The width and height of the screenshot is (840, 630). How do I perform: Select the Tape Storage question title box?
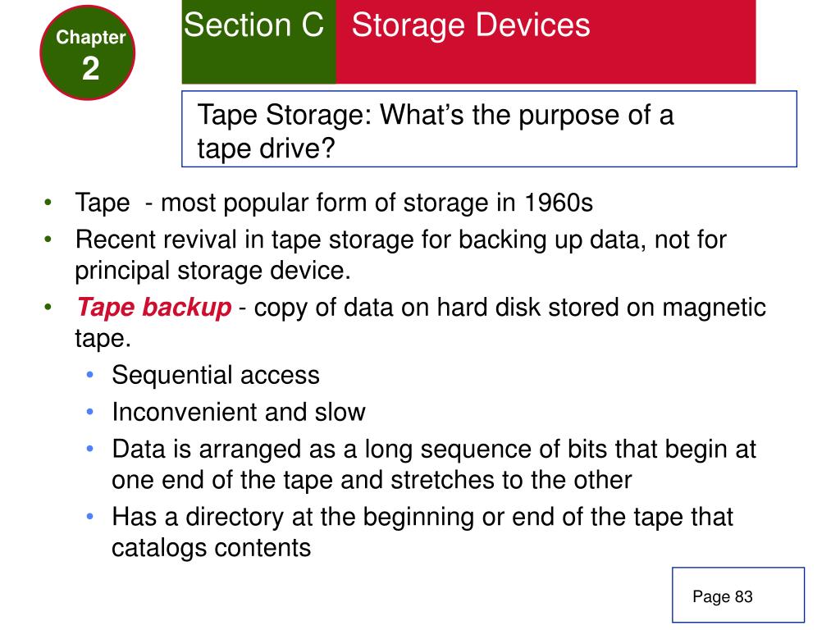pyautogui.click(x=489, y=129)
